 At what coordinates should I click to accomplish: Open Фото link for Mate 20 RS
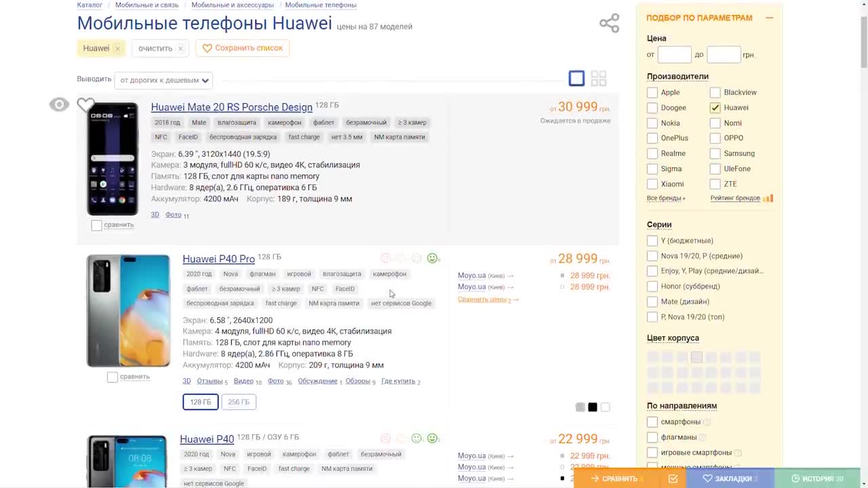174,214
